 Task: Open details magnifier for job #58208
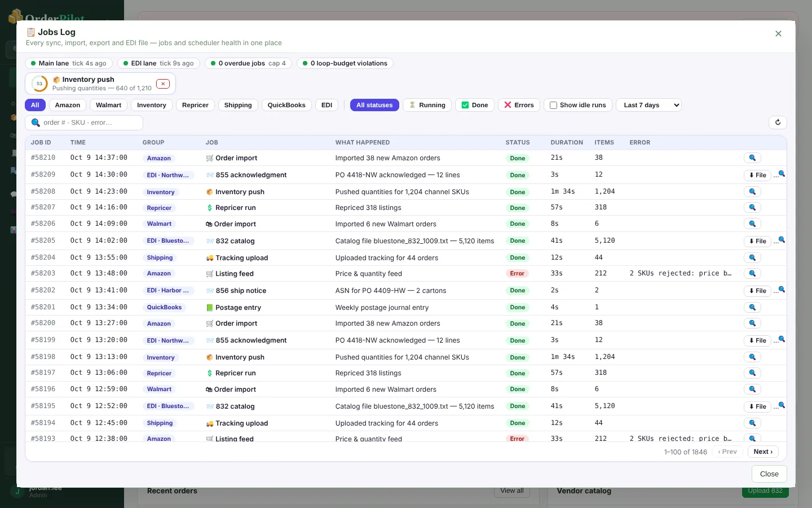[752, 192]
